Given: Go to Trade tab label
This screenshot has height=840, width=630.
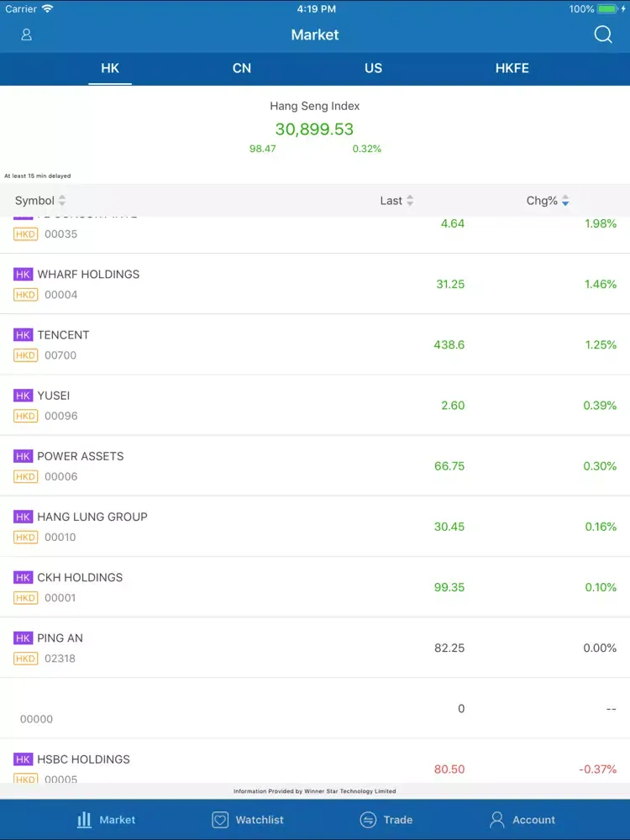Looking at the screenshot, I should click(x=398, y=820).
